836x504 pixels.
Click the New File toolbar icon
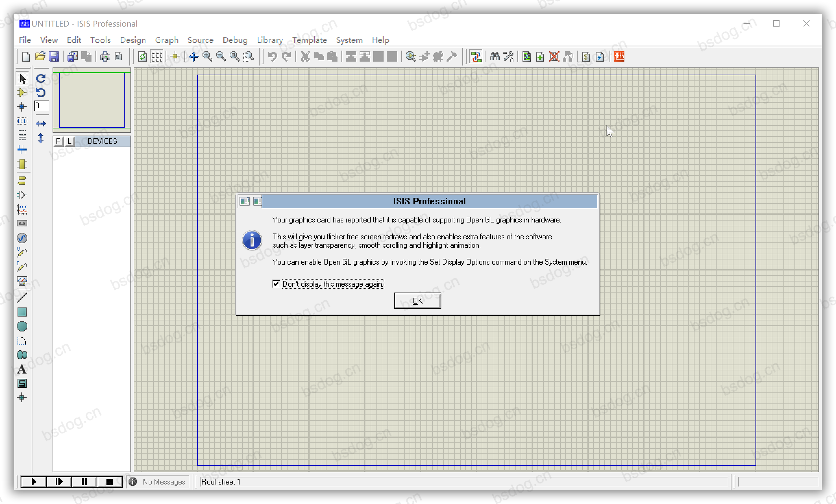point(26,57)
